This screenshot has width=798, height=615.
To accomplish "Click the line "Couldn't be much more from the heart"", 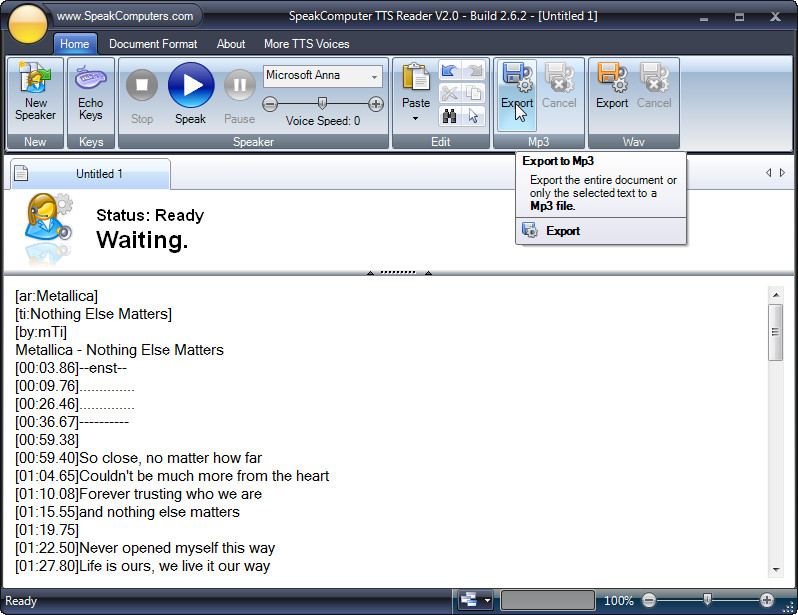I will point(204,476).
